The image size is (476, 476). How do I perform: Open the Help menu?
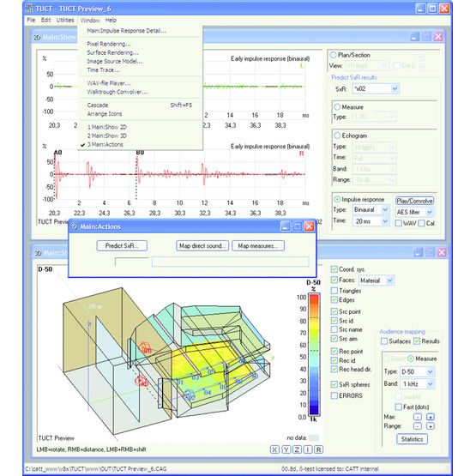[x=111, y=20]
